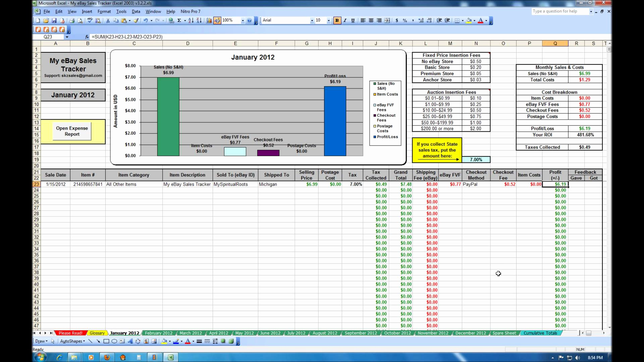Open the zoom level dropdown

[x=243, y=20]
